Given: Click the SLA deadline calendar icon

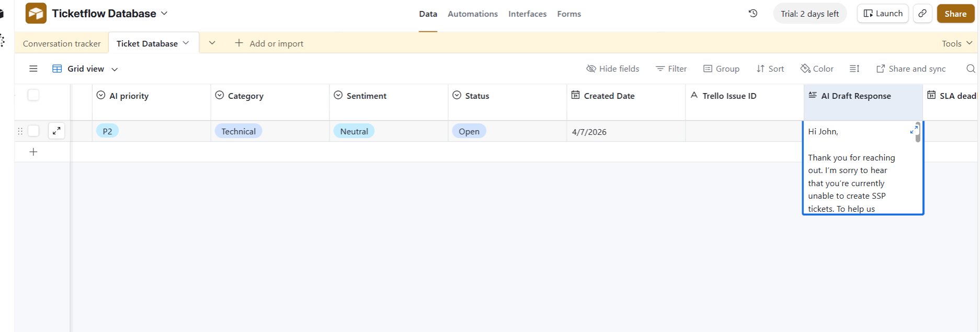Looking at the screenshot, I should click(931, 95).
